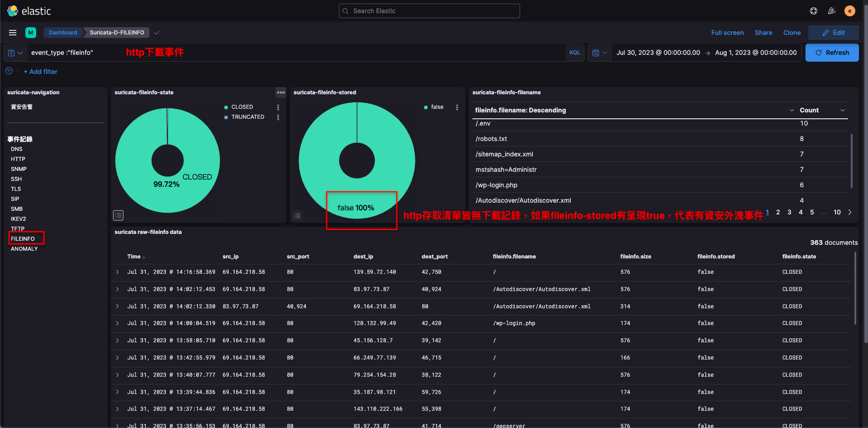Expand the 13:58:05.710 document row
868x428 pixels.
(117, 340)
